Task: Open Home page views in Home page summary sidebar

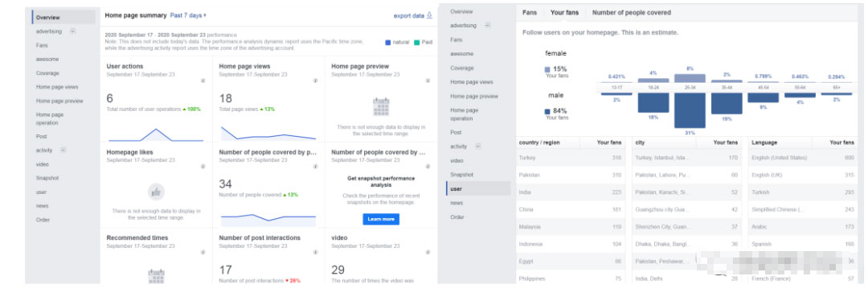Action: (x=57, y=87)
